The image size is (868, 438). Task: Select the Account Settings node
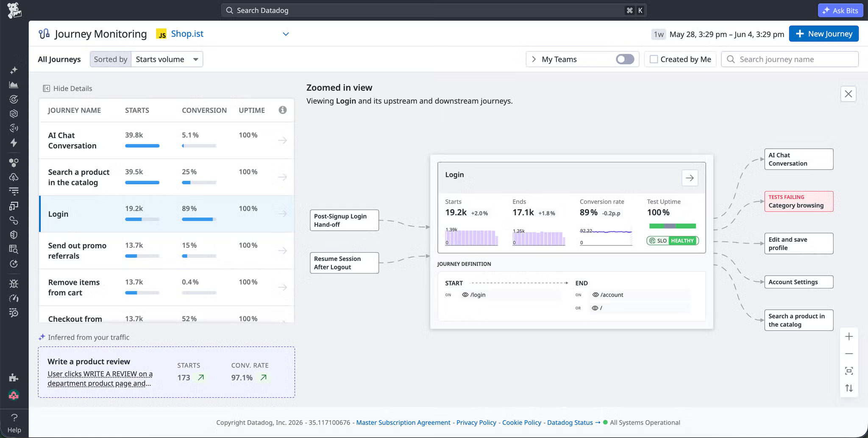pyautogui.click(x=798, y=282)
